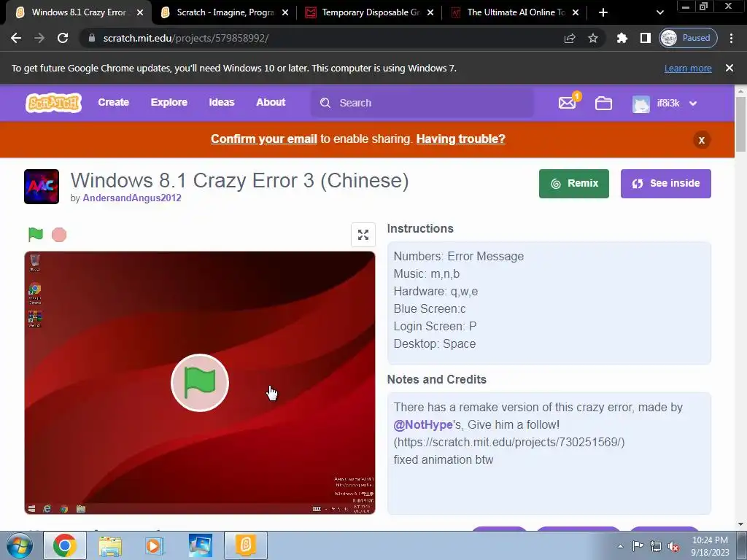This screenshot has height=560, width=747.
Task: Open Ideas menu item
Action: (222, 102)
